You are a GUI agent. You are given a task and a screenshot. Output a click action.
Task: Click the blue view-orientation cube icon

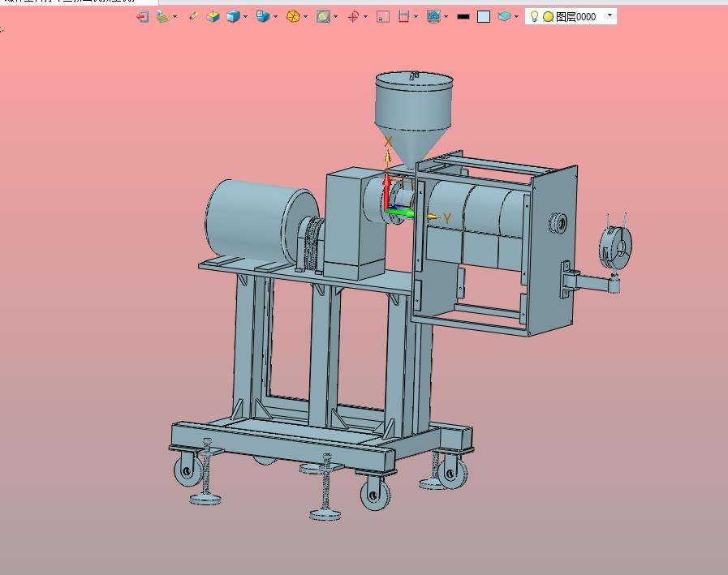pyautogui.click(x=263, y=17)
